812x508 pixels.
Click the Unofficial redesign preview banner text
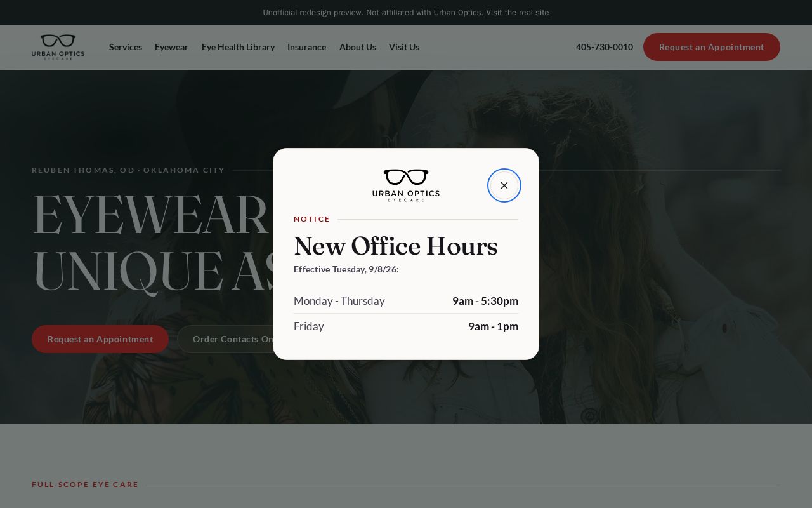(373, 13)
